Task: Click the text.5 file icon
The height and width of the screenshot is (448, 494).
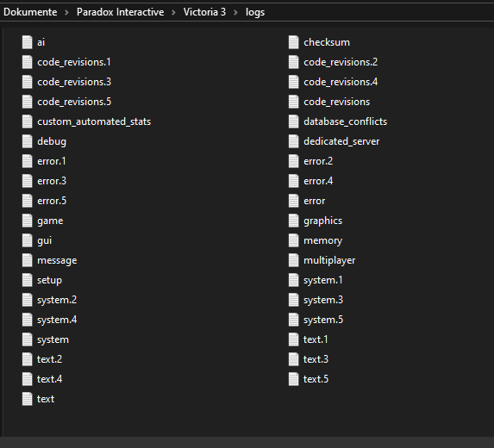Action: (x=294, y=379)
